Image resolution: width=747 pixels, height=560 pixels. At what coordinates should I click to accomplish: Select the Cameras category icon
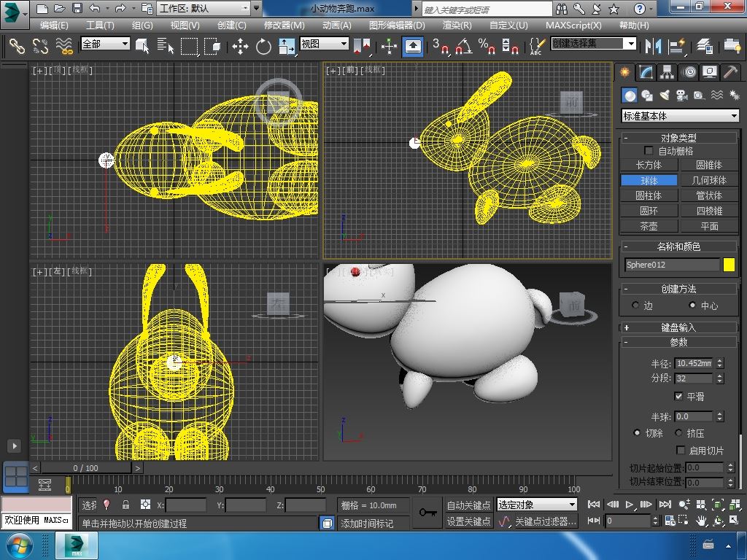click(x=682, y=96)
